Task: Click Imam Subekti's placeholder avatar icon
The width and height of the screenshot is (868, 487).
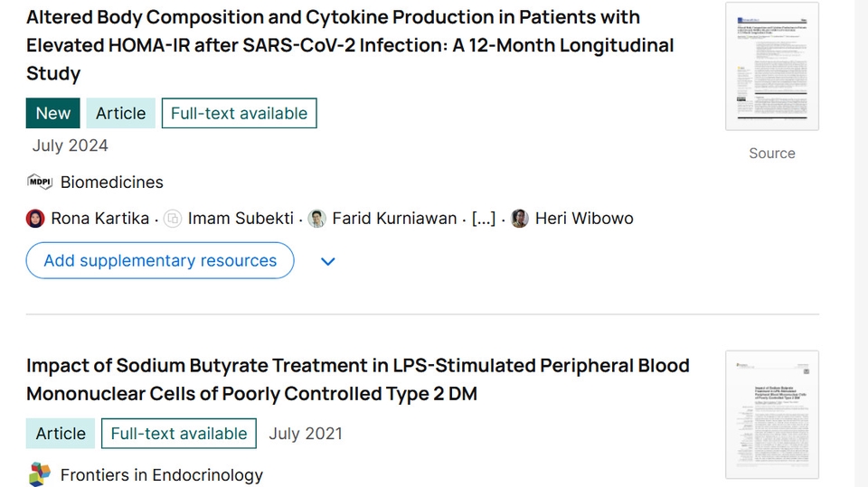Action: pos(173,219)
